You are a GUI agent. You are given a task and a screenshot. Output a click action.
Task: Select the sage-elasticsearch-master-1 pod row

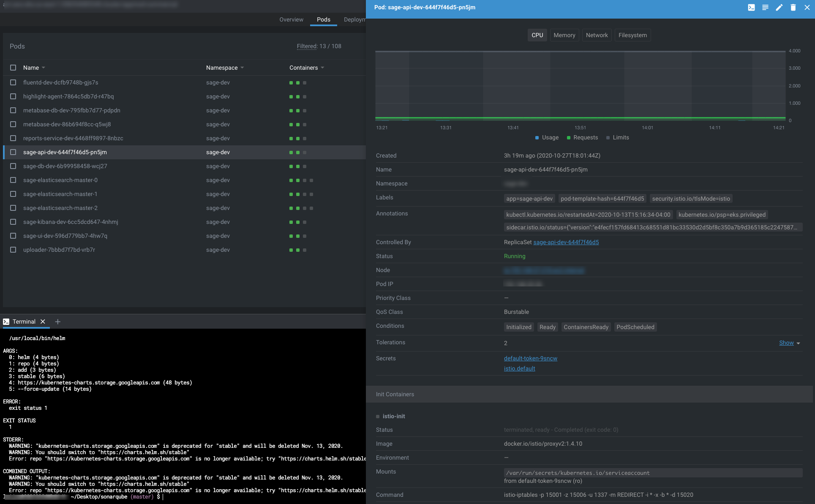click(x=184, y=194)
